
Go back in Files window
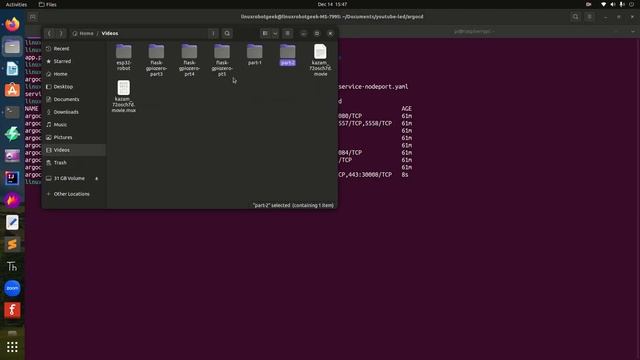click(x=49, y=33)
